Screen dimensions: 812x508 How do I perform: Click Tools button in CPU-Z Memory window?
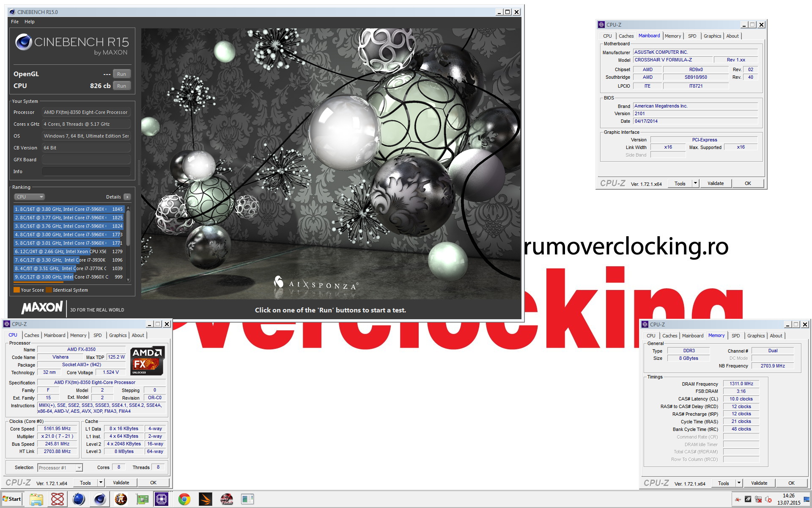(x=724, y=483)
